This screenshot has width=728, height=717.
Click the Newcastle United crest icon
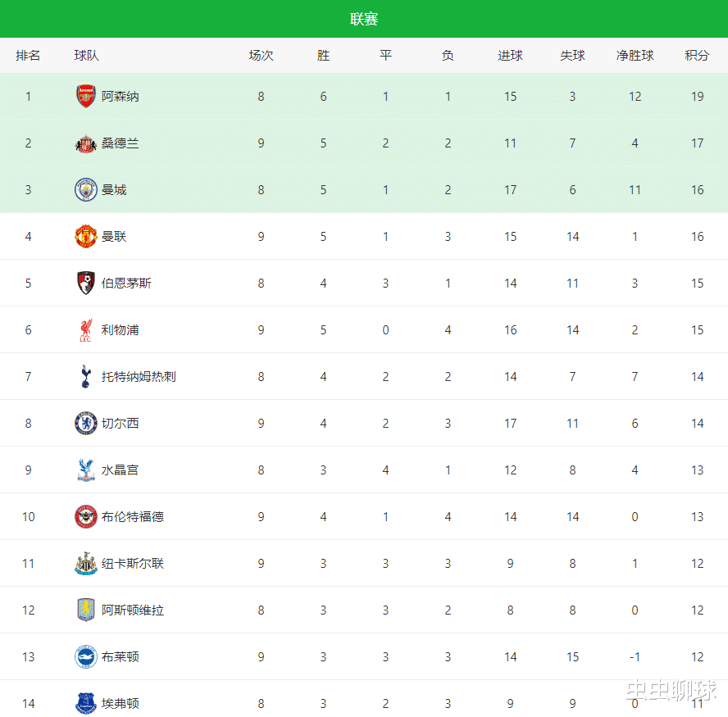click(x=86, y=564)
